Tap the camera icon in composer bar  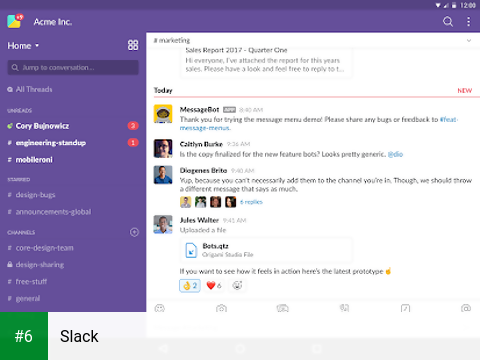tap(221, 308)
